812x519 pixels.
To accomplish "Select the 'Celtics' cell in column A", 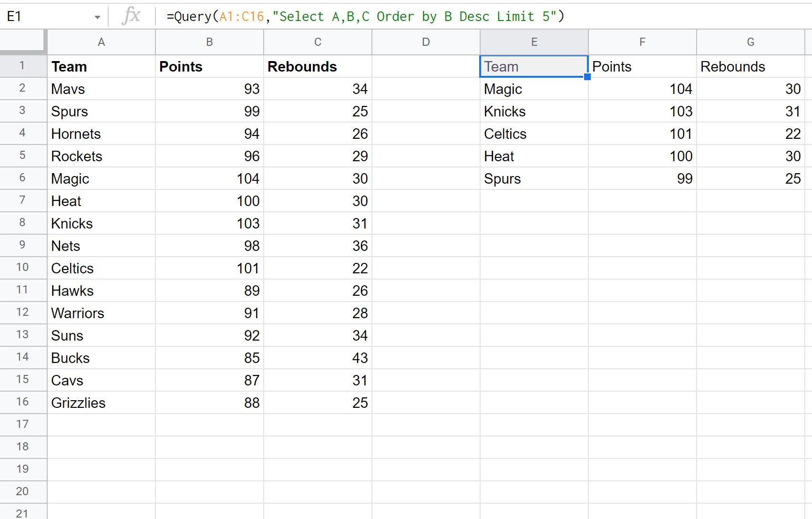I will click(102, 268).
